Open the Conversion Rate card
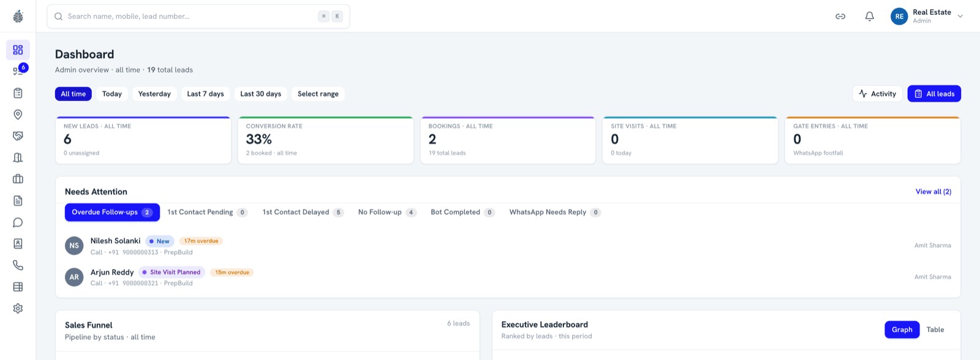Image resolution: width=980 pixels, height=360 pixels. pyautogui.click(x=326, y=140)
